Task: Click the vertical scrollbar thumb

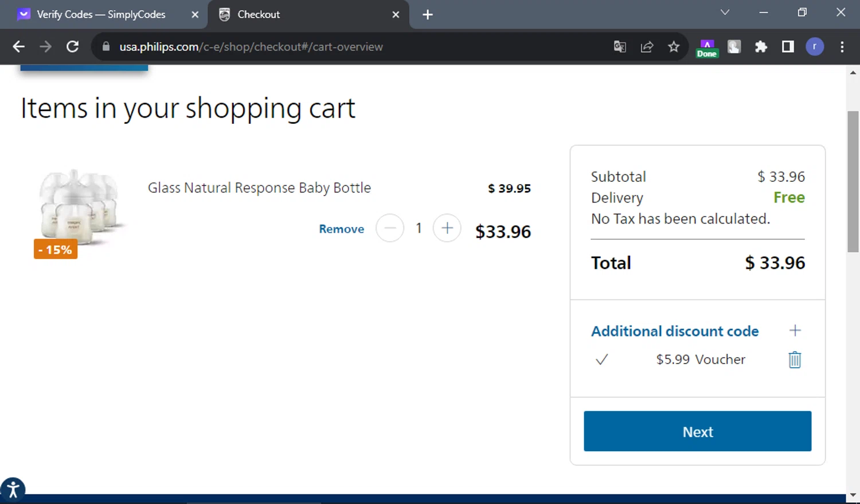Action: pos(853,182)
